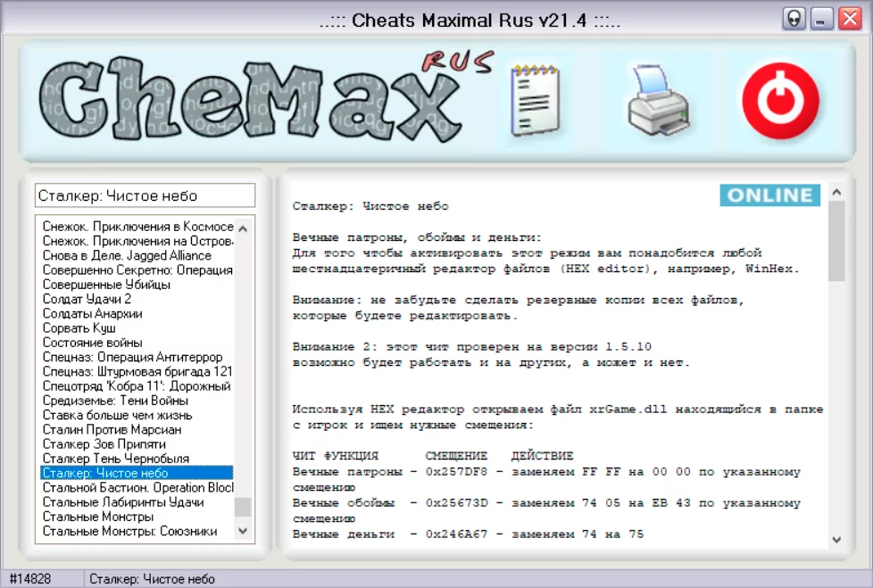873x588 pixels.
Task: Select 'Стальной Бастион. Operation Block' entry
Action: pyautogui.click(x=137, y=487)
